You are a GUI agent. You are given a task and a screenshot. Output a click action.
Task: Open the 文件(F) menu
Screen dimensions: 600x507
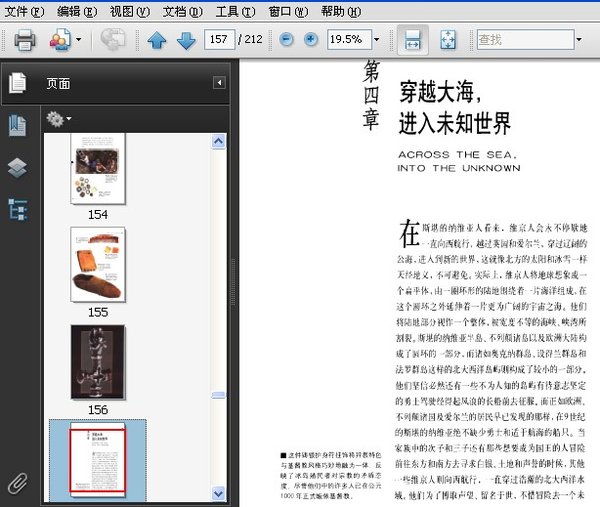pos(24,11)
